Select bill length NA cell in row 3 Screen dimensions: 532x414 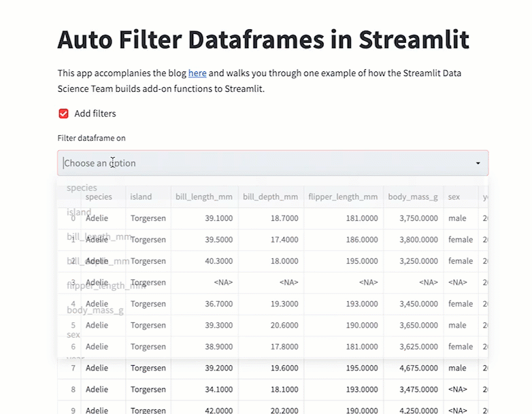(x=205, y=282)
